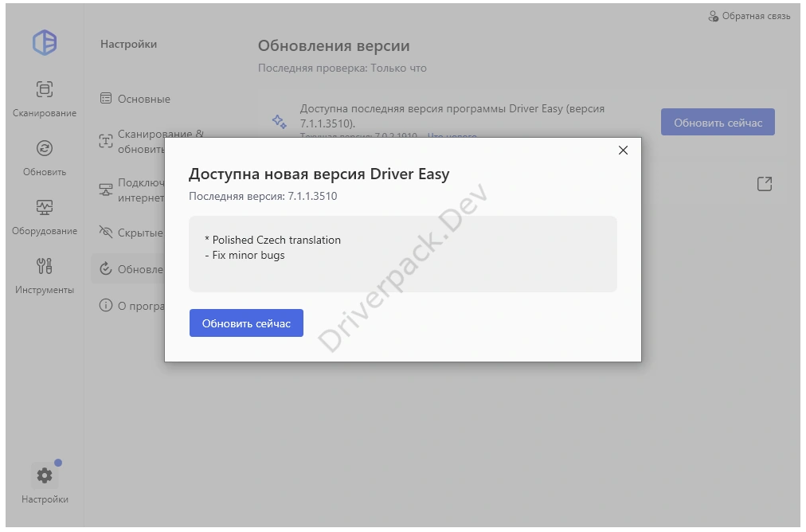Click Обновить сейчас in the dialog
806x532 pixels.
pos(246,323)
